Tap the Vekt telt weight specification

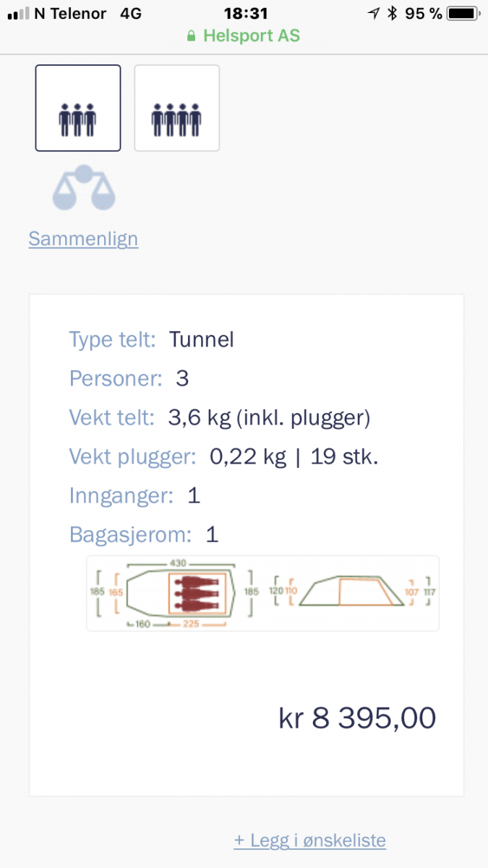pos(220,417)
